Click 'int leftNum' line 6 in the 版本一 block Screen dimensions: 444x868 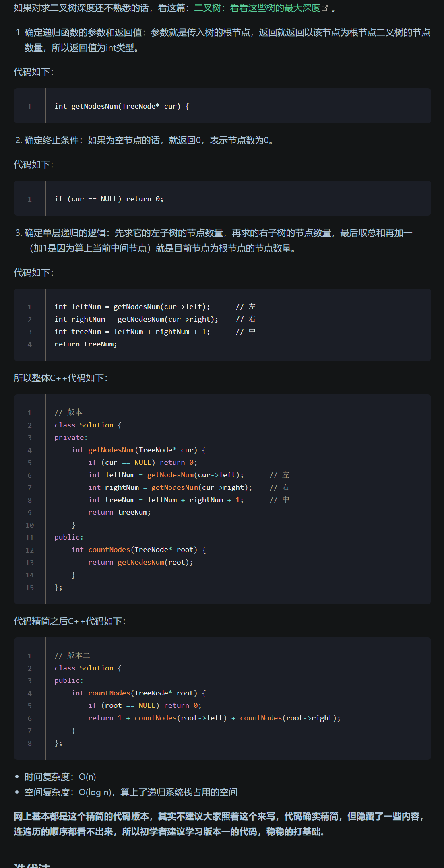click(x=166, y=475)
